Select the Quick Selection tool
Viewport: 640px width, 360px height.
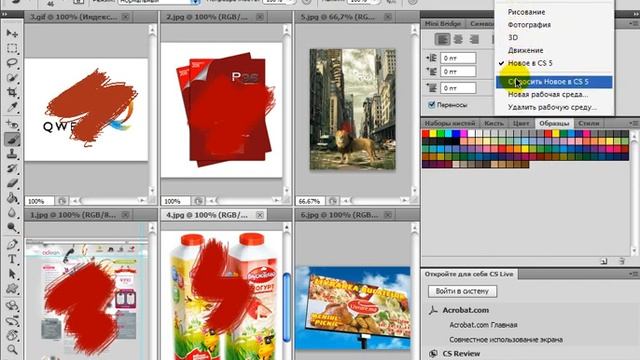point(12,78)
